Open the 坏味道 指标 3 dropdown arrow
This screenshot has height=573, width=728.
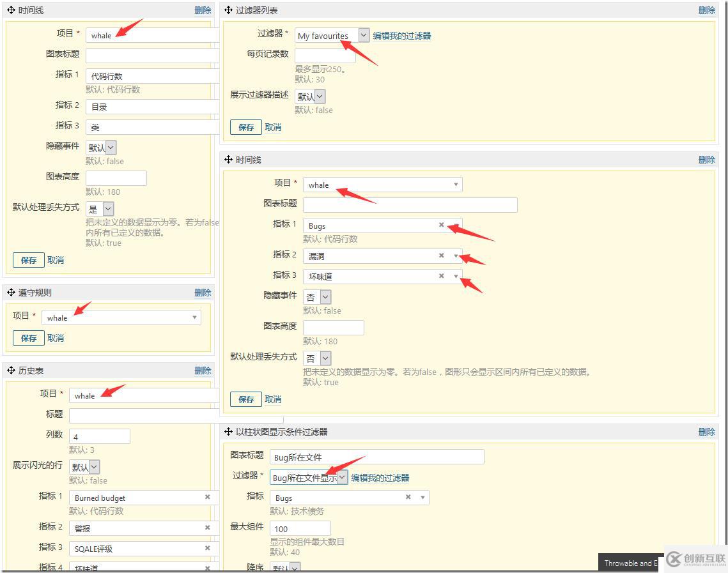coord(456,277)
